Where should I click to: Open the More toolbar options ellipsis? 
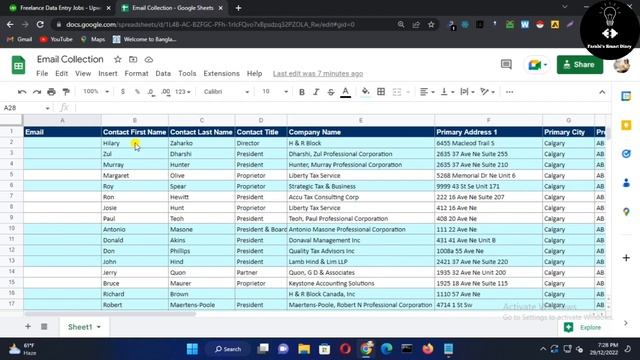[509, 92]
